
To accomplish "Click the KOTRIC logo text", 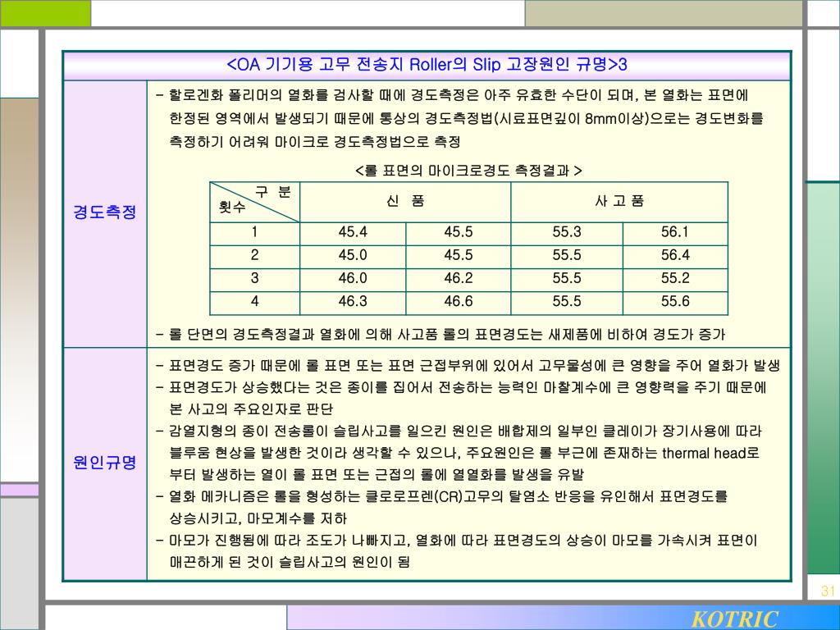I will [x=735, y=619].
